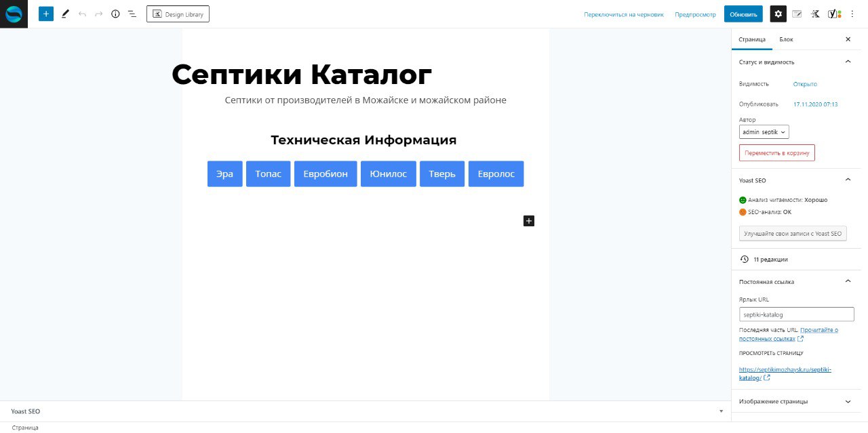Click the Redo arrow
The width and height of the screenshot is (868, 433).
click(x=99, y=14)
